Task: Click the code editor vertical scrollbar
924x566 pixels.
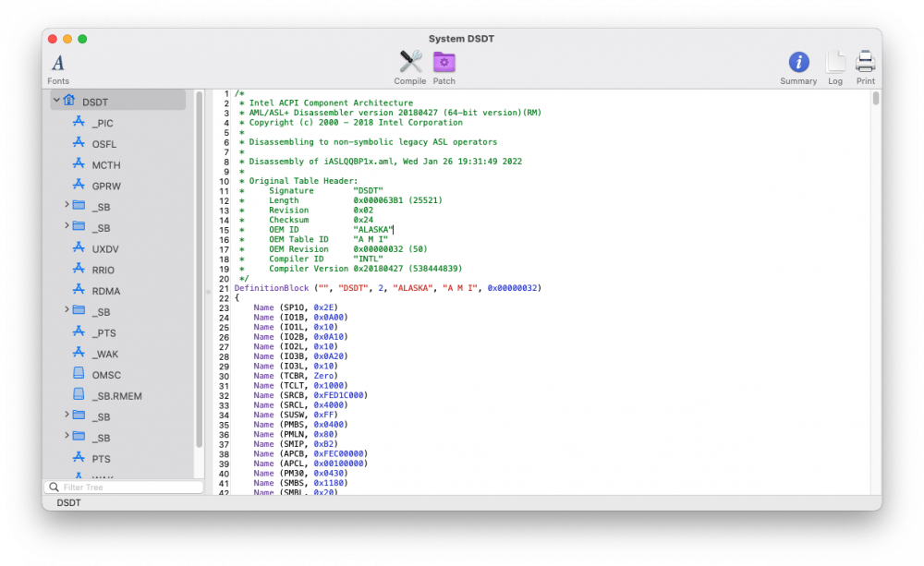Action: click(876, 99)
